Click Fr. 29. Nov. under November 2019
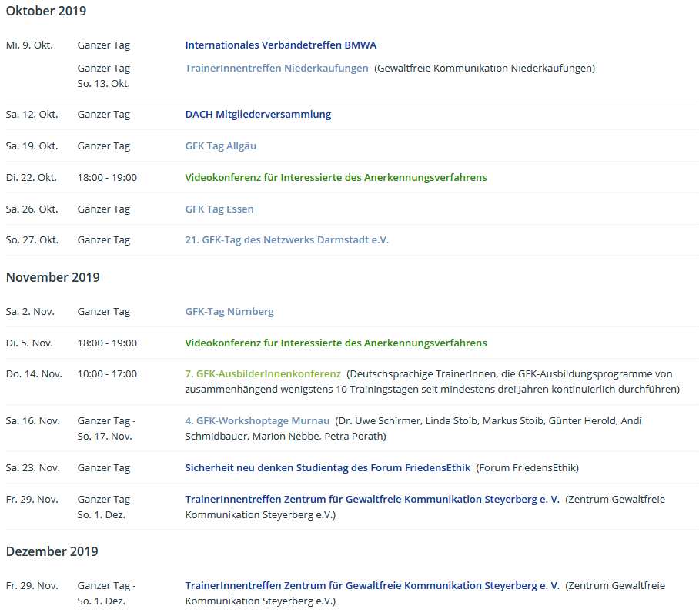This screenshot has width=699, height=616. [x=32, y=499]
